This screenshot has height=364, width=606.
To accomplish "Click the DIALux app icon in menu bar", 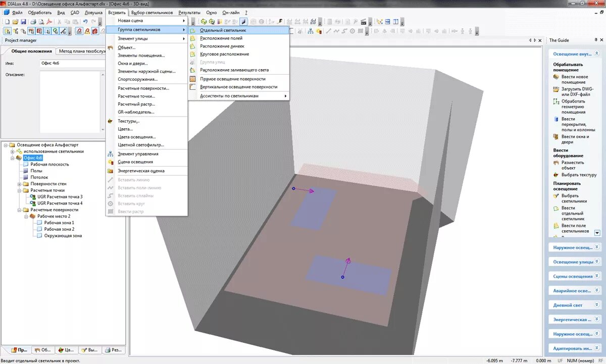I will 6,12.
